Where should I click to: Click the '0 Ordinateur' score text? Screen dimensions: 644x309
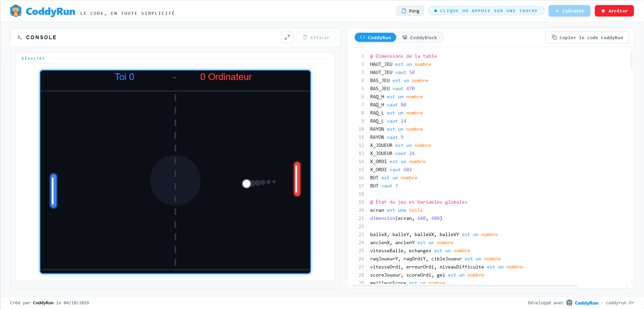pyautogui.click(x=226, y=77)
